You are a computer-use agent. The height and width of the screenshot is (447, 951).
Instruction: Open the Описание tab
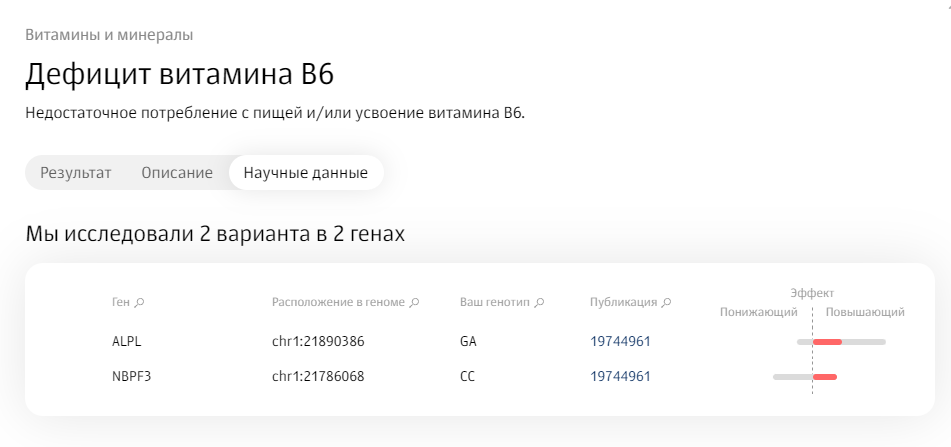point(177,173)
